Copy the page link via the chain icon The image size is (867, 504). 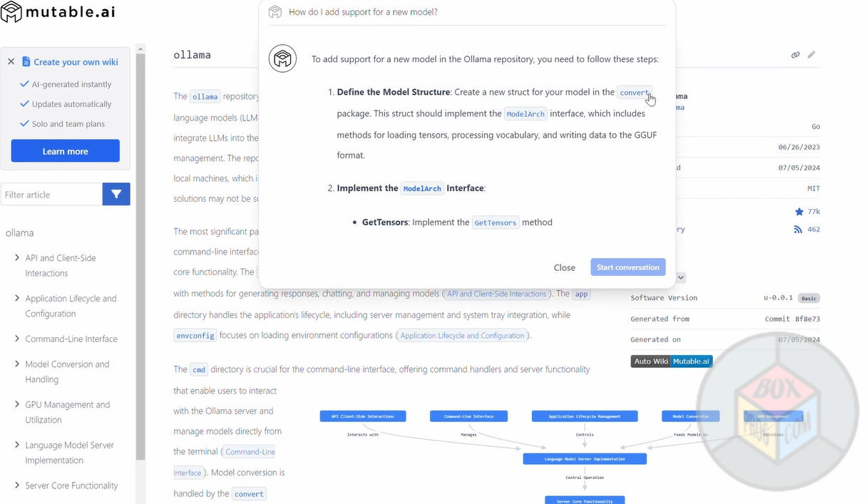coord(796,55)
